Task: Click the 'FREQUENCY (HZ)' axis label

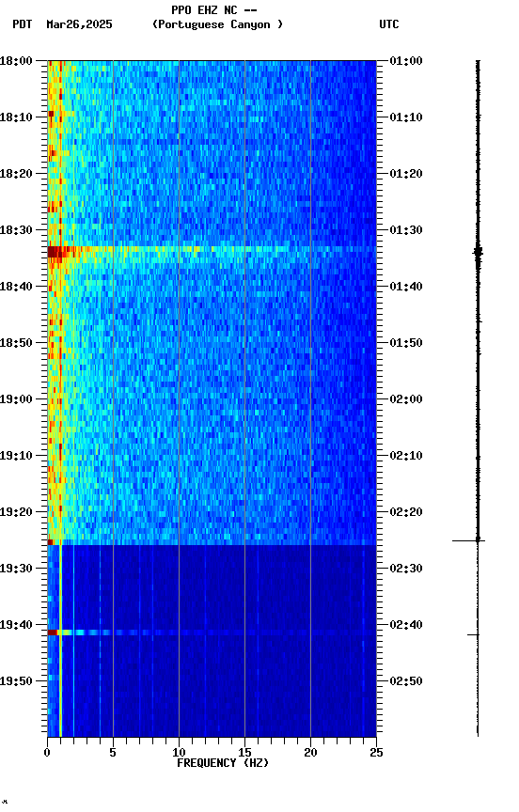Action: (223, 763)
